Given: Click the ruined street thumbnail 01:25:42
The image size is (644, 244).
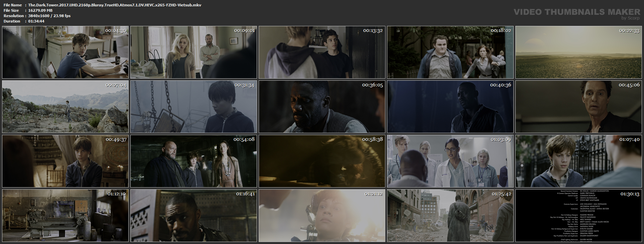Looking at the screenshot, I should click(450, 215).
